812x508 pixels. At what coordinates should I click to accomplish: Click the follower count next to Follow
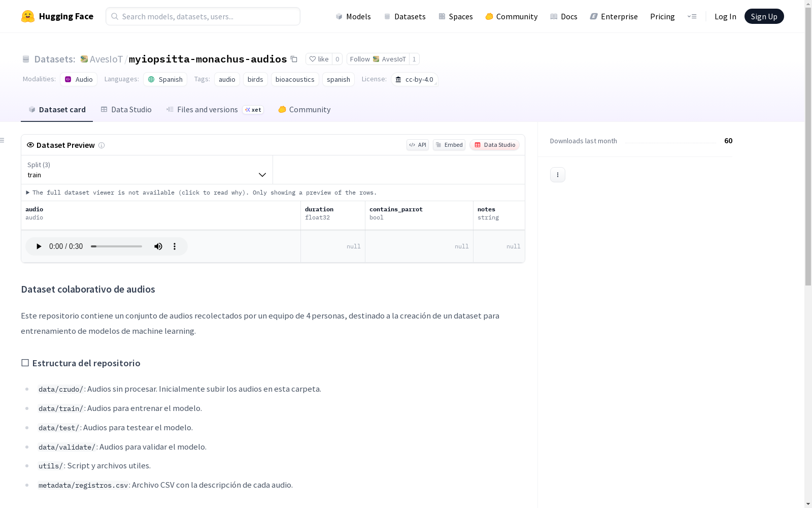pos(414,59)
